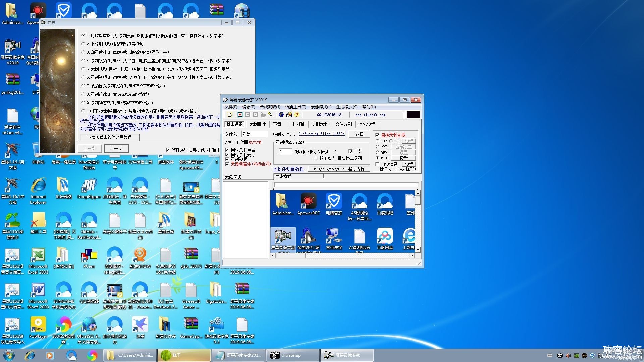The image size is (644, 362).
Task: Select the pen annotation toolbar icon
Action: pos(271,115)
